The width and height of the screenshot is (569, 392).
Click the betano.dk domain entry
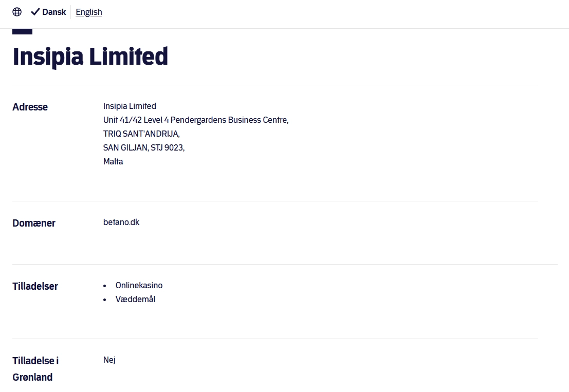121,222
